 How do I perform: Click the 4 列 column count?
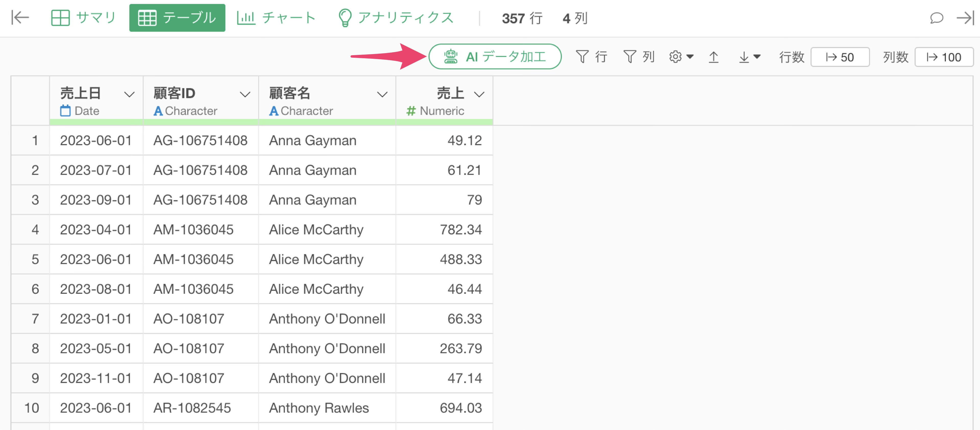coord(575,18)
